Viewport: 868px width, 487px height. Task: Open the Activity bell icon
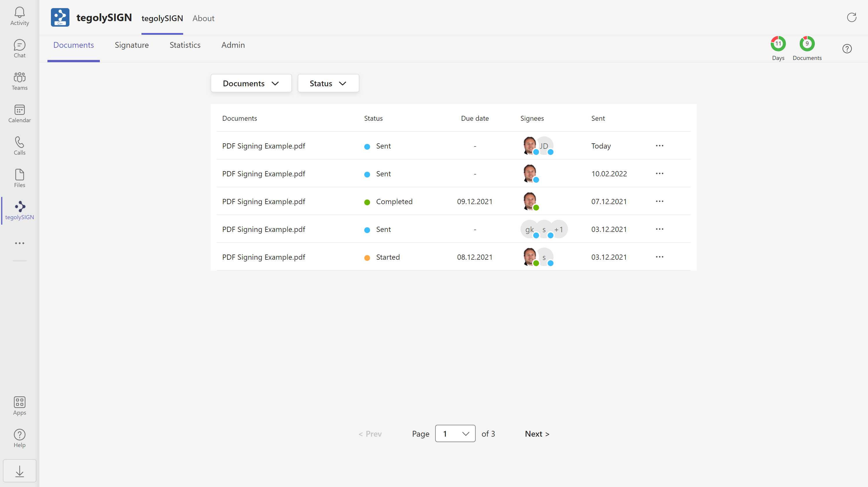(x=20, y=16)
